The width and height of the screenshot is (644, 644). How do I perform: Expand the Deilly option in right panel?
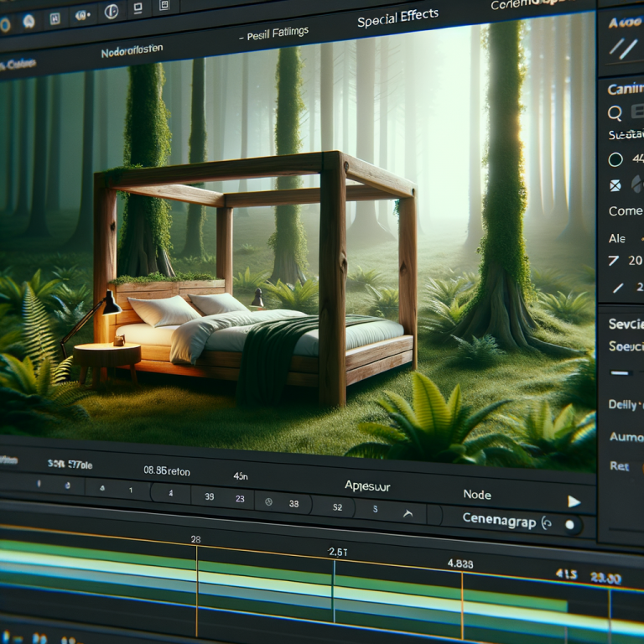[x=623, y=404]
